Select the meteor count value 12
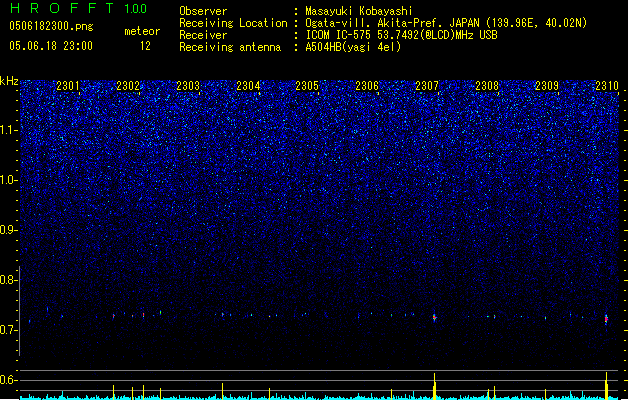Image resolution: width=629 pixels, height=400 pixels. (145, 46)
